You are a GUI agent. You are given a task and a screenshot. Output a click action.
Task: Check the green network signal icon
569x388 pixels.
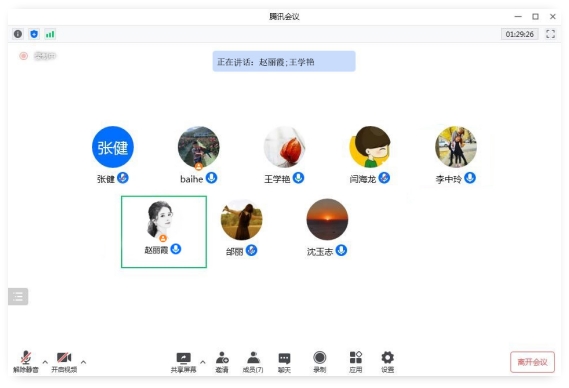tap(50, 34)
